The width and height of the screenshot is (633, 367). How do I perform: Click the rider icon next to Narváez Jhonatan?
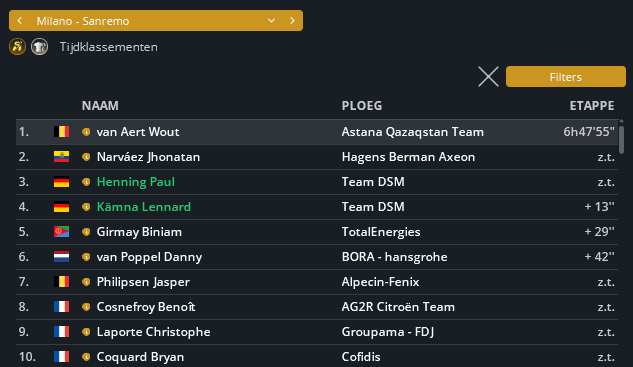(86, 157)
